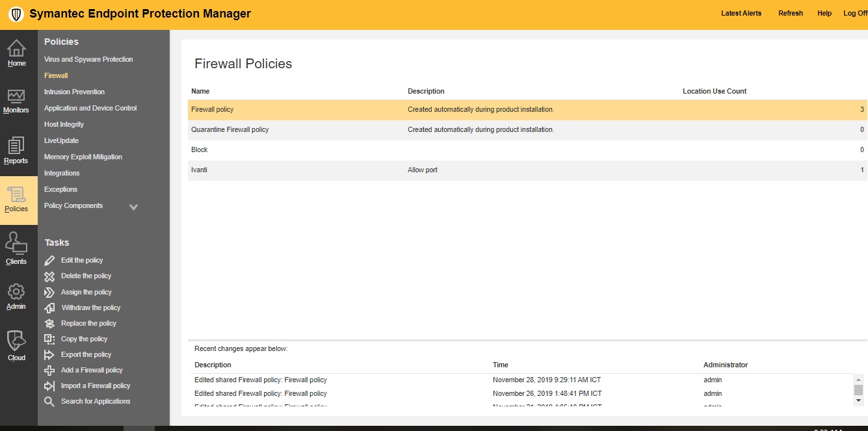
Task: Click the Symantec shield logo icon
Action: tap(16, 14)
